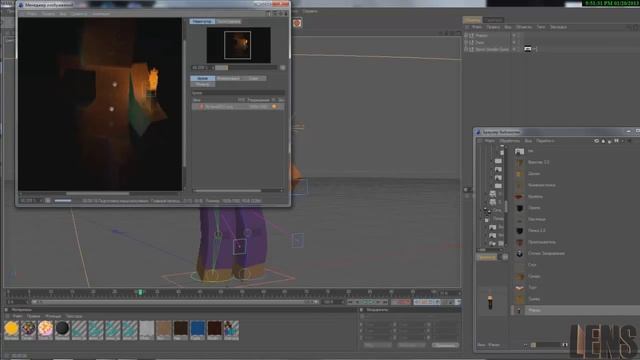The image size is (640, 360).
Task: Click horizontal scrollbar under history list
Action: (x=227, y=191)
